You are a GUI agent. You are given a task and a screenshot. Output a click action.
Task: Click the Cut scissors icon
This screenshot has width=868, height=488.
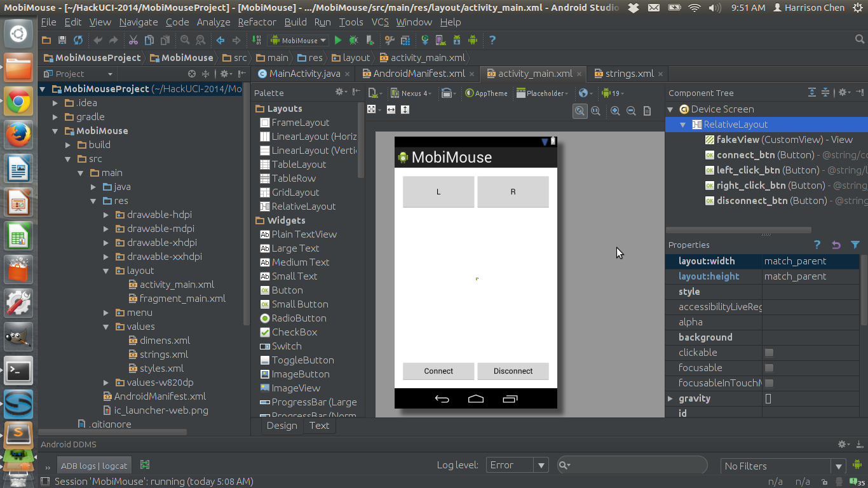click(133, 40)
